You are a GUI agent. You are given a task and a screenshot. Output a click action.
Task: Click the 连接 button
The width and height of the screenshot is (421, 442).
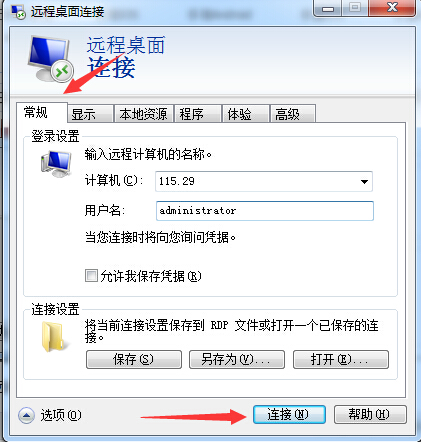point(289,415)
